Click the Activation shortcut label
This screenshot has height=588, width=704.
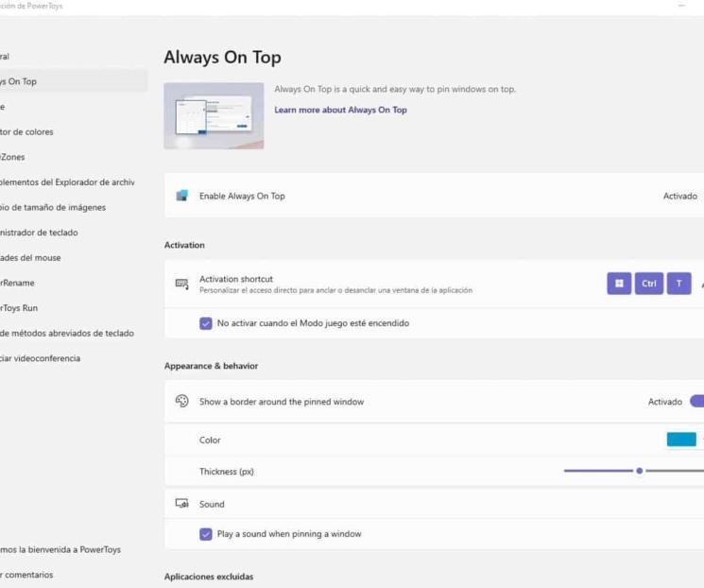click(236, 279)
